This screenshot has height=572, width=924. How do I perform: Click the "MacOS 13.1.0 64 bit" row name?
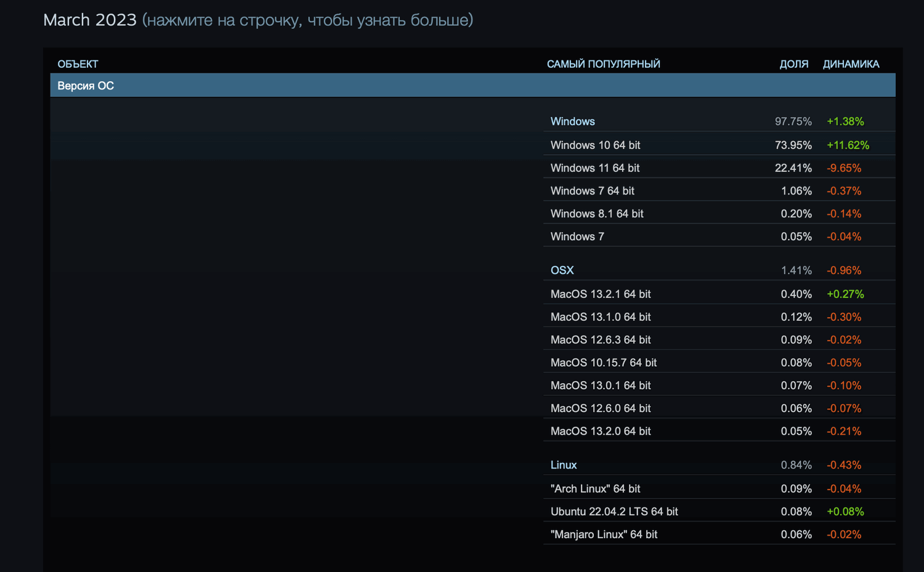point(601,317)
